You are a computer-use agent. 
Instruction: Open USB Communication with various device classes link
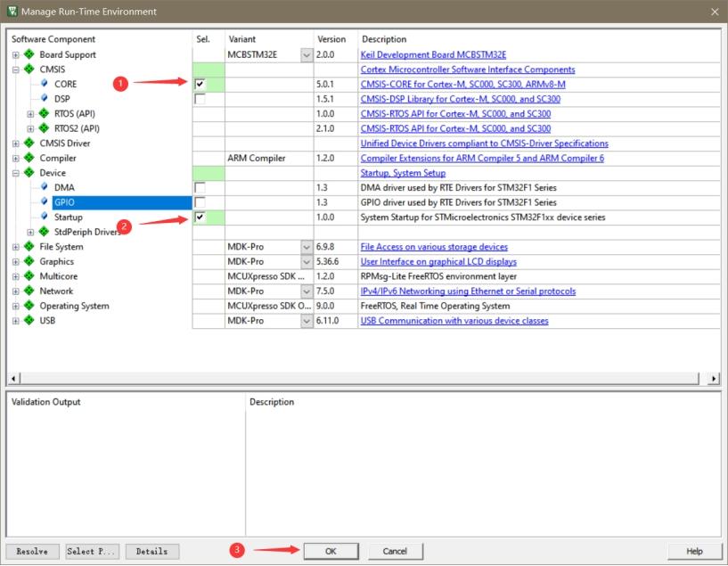(x=454, y=321)
